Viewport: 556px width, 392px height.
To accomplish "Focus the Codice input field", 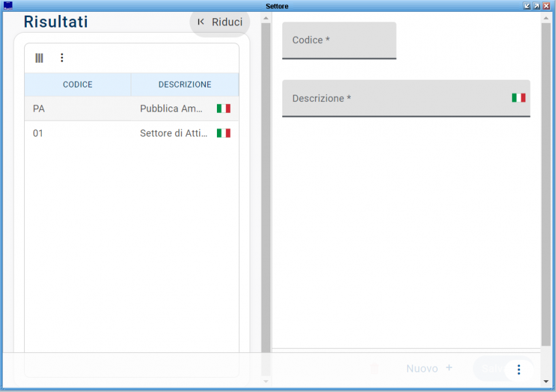I will [339, 41].
